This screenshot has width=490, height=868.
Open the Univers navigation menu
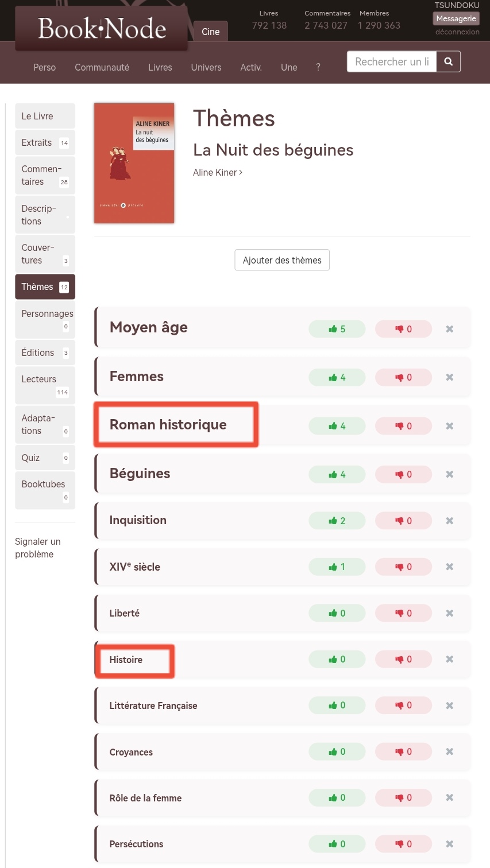[x=206, y=67]
